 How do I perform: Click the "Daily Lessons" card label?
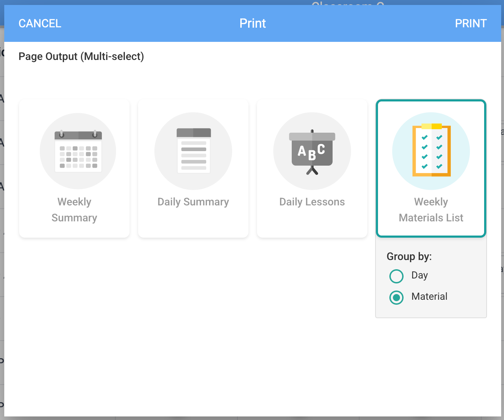(x=312, y=202)
